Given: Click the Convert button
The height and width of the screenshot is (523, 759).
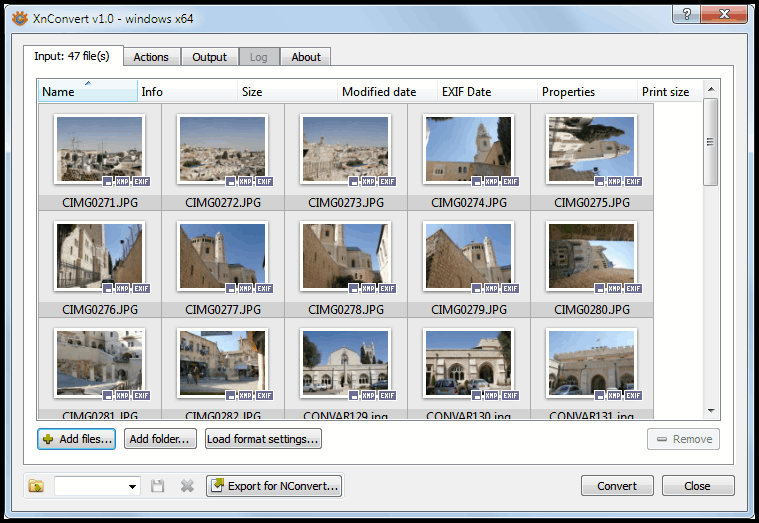Looking at the screenshot, I should point(617,486).
